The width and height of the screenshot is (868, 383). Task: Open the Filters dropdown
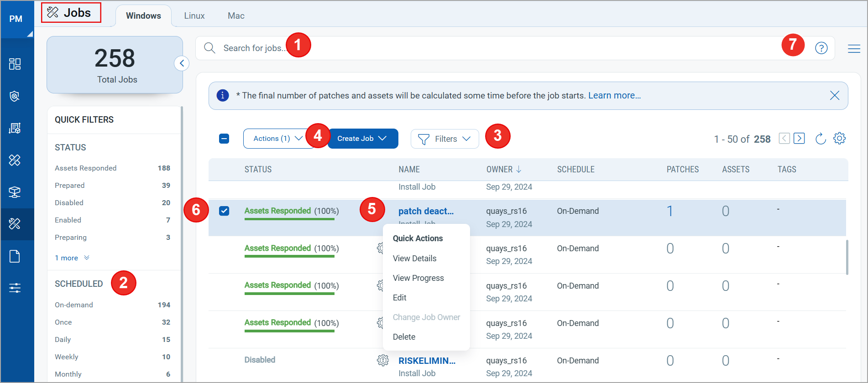click(x=444, y=139)
